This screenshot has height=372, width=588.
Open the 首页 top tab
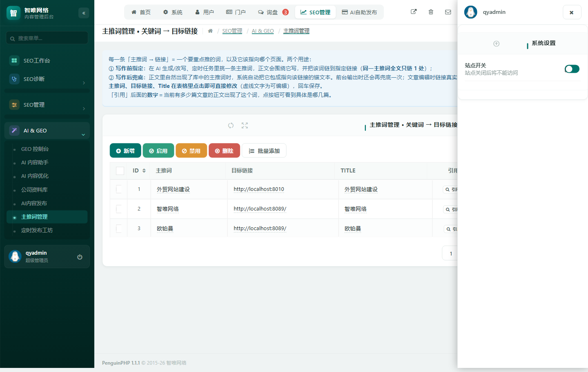(x=141, y=12)
